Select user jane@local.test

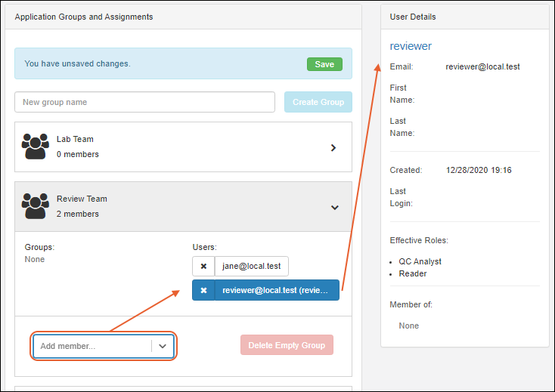251,267
